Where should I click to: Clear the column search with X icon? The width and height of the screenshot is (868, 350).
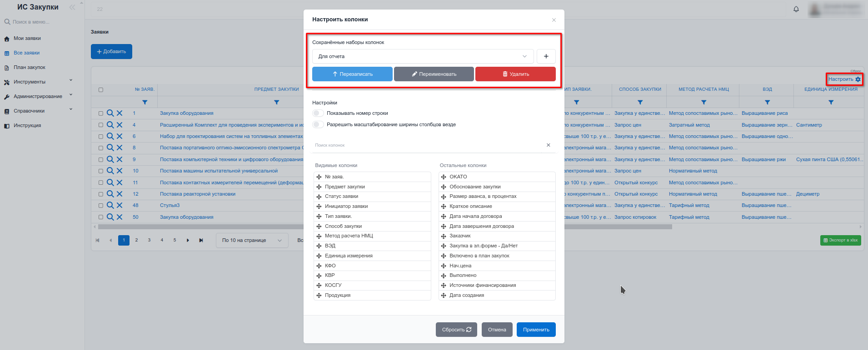tap(548, 145)
